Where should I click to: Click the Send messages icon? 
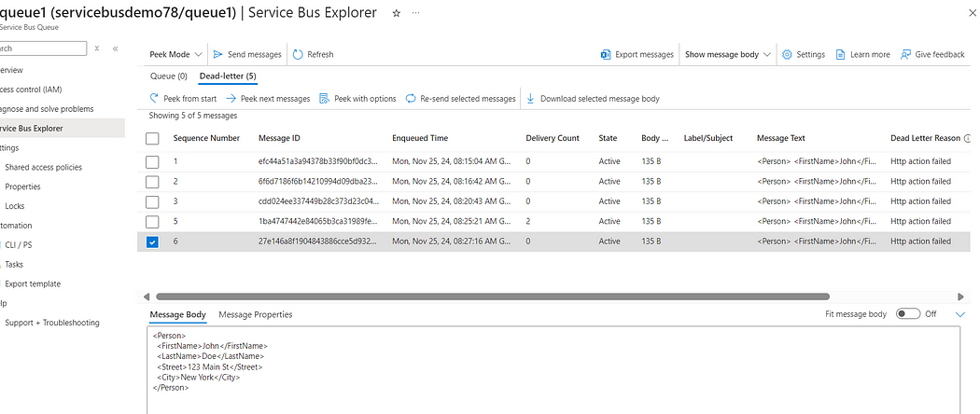tap(218, 54)
